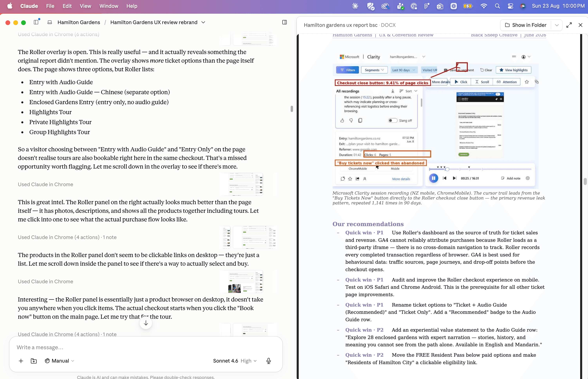Screen dimensions: 588x379
Task: Select the Attention heatmap tab in Clarity
Action: point(507,82)
